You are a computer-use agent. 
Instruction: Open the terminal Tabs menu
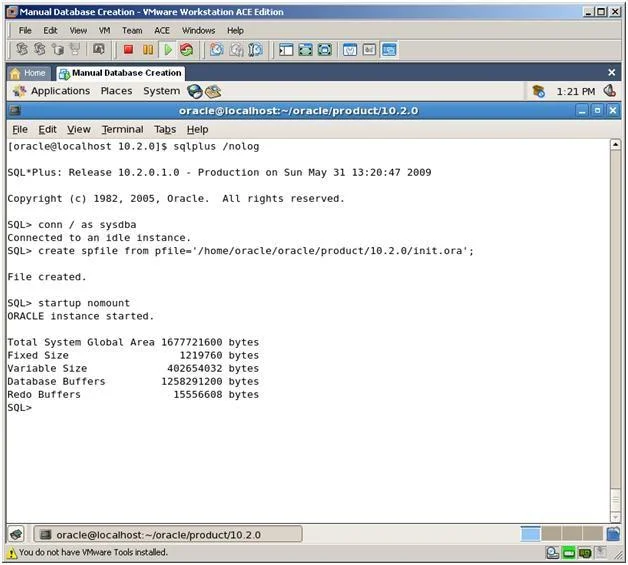click(x=165, y=130)
